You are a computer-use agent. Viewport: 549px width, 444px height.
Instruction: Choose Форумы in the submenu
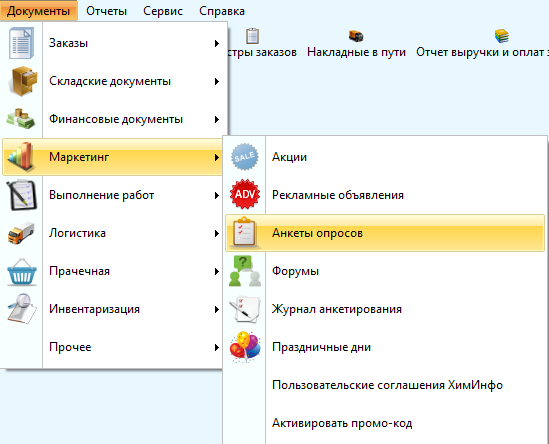pos(385,271)
